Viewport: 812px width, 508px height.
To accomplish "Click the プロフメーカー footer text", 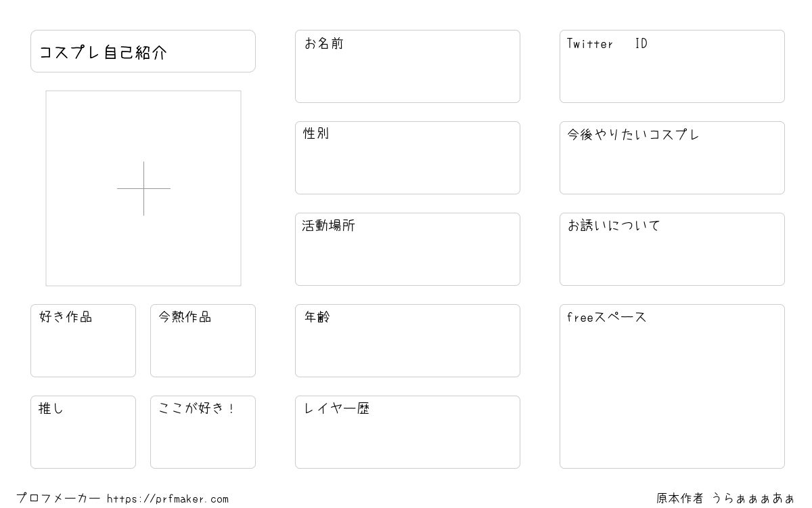I will 58,499.
